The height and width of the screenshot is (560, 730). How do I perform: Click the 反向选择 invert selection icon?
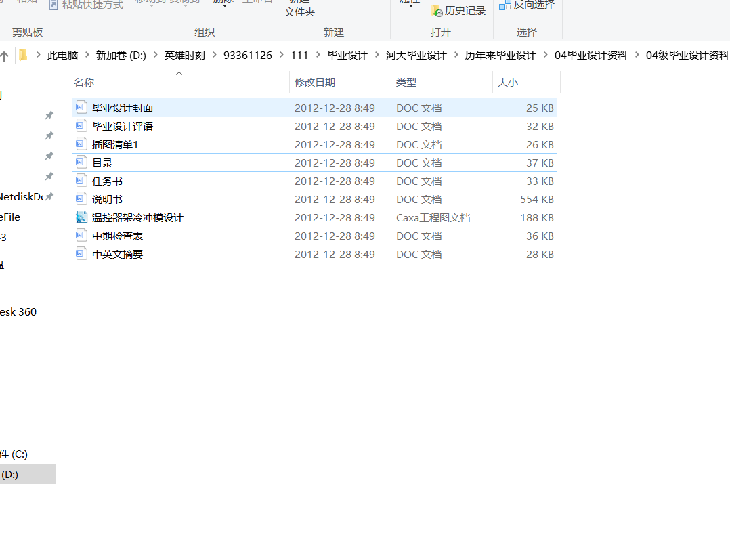504,5
